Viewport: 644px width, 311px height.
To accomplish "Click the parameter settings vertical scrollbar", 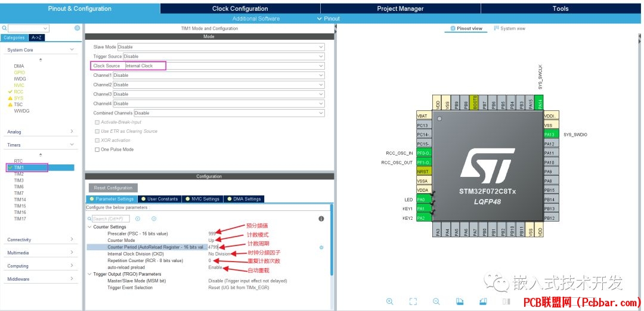I will [332, 240].
